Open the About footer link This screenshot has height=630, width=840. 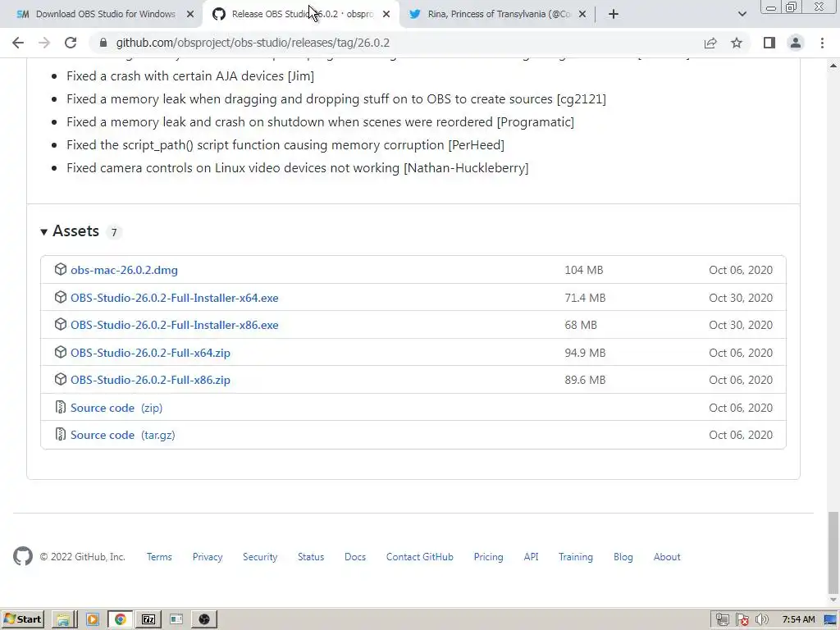[x=667, y=557]
